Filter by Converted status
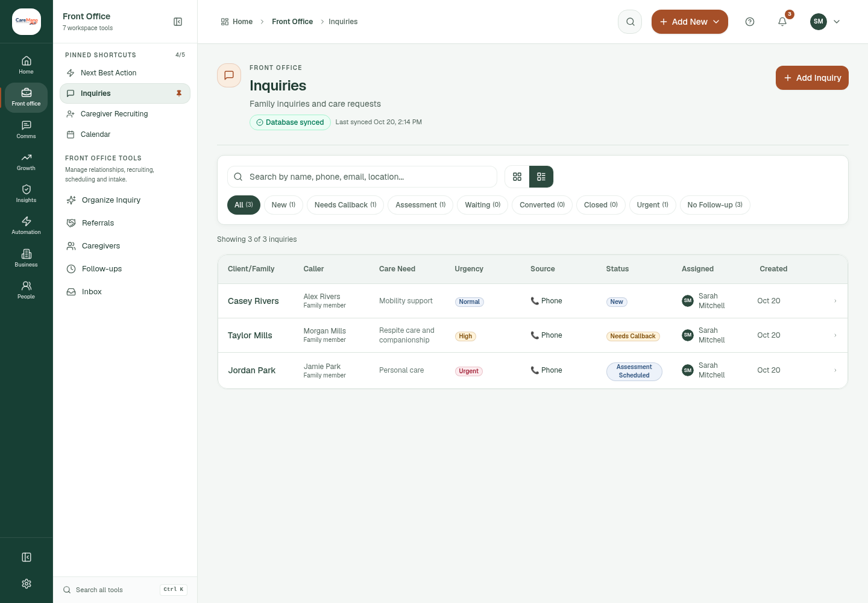Screen dimensions: 868x603 click(542, 205)
